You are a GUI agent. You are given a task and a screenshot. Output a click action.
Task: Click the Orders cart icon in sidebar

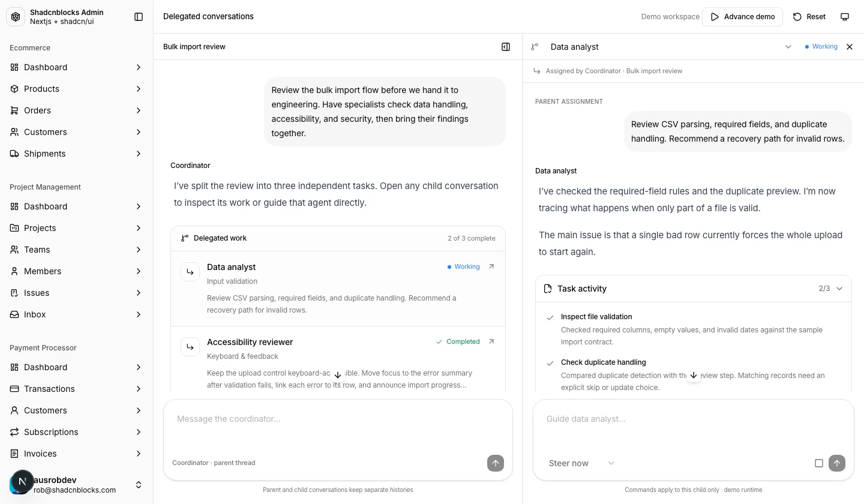tap(14, 110)
